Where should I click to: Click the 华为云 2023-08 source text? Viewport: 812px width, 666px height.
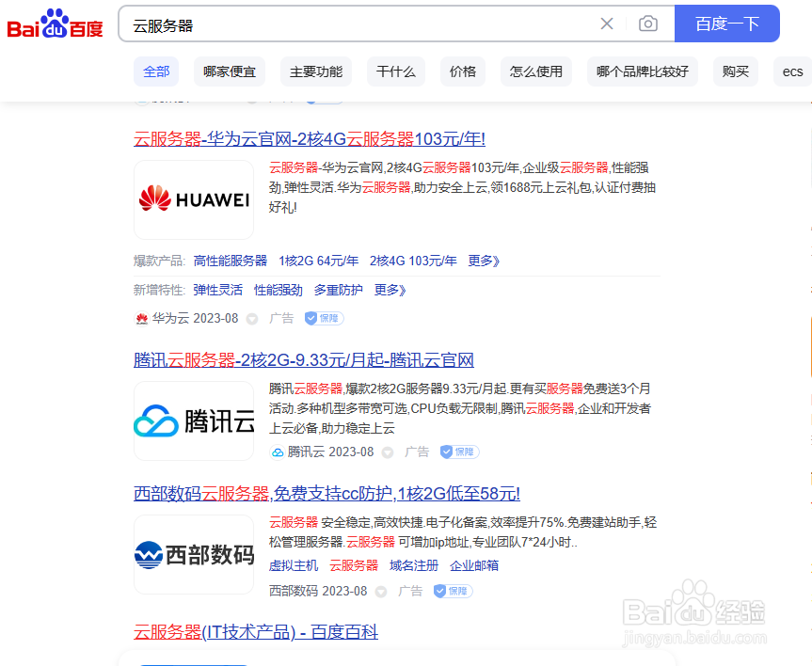pos(195,319)
